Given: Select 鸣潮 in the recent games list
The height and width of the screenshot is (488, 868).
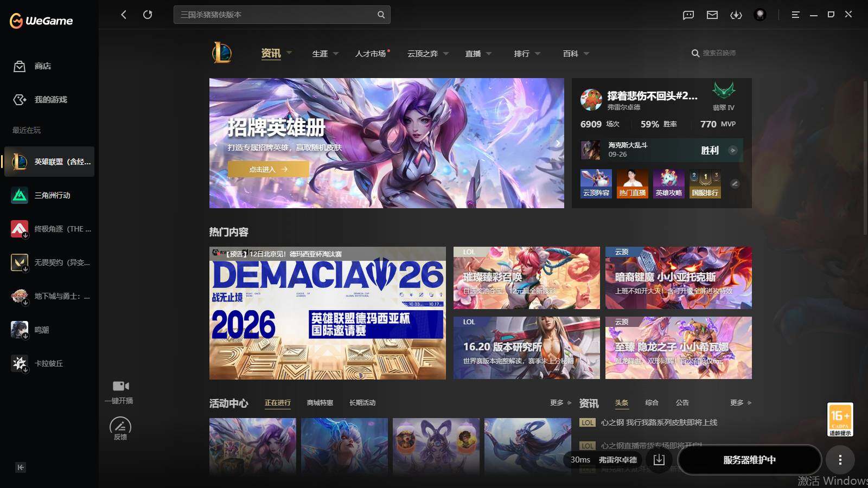Looking at the screenshot, I should point(49,330).
